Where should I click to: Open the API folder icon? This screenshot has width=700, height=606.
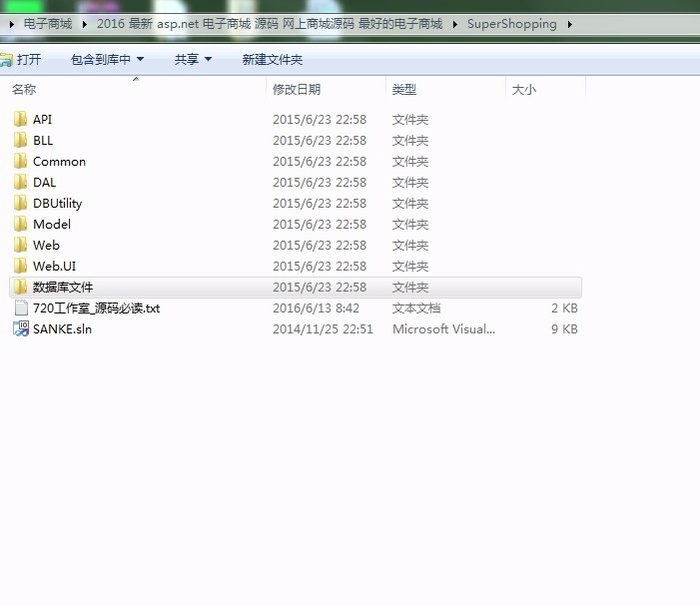[20, 119]
